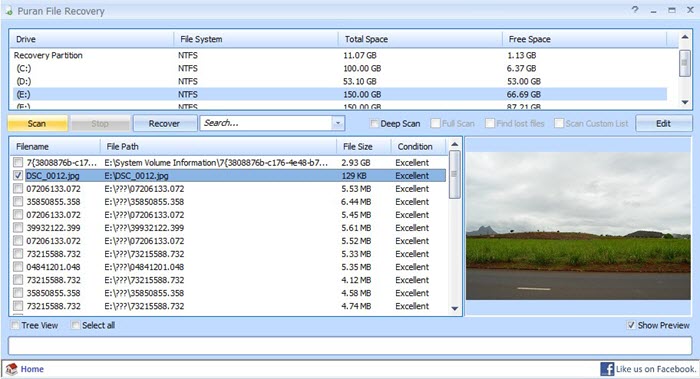Screen dimensions: 700x379
Task: Click the Puran File Recovery title icon
Action: [x=9, y=11]
